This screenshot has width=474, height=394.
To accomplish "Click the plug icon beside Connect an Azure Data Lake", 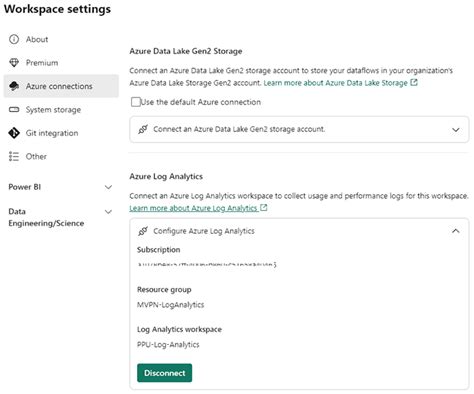I will tap(143, 129).
